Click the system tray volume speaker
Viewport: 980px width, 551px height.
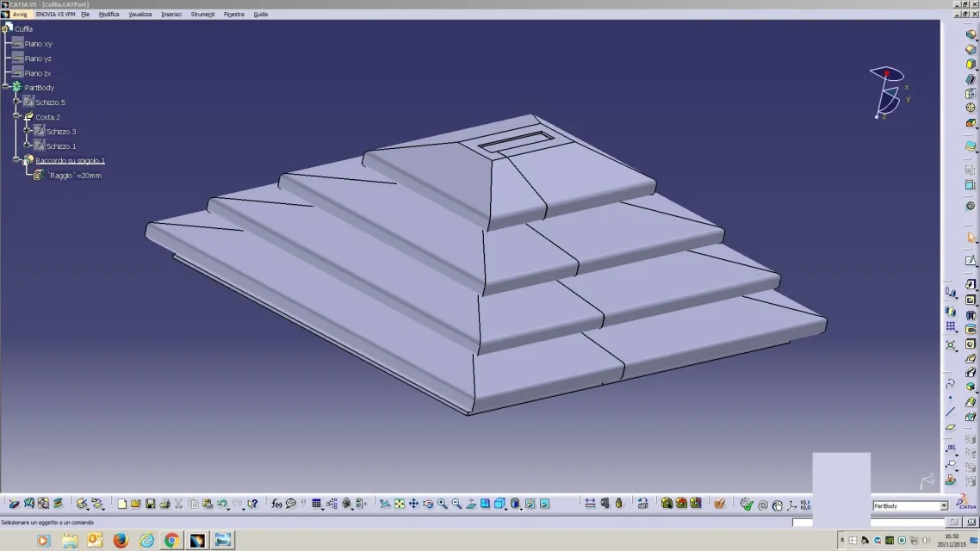(x=927, y=541)
